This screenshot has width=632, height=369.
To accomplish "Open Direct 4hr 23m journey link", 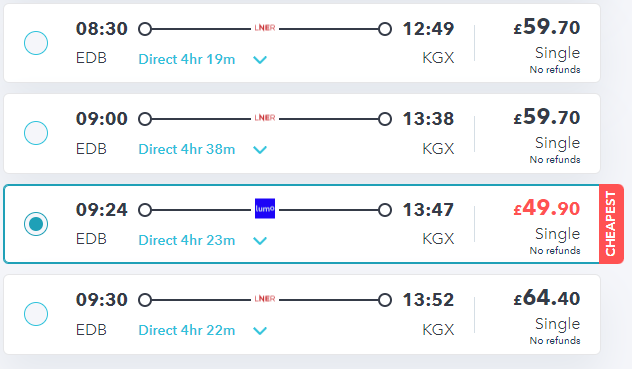I will [x=187, y=240].
